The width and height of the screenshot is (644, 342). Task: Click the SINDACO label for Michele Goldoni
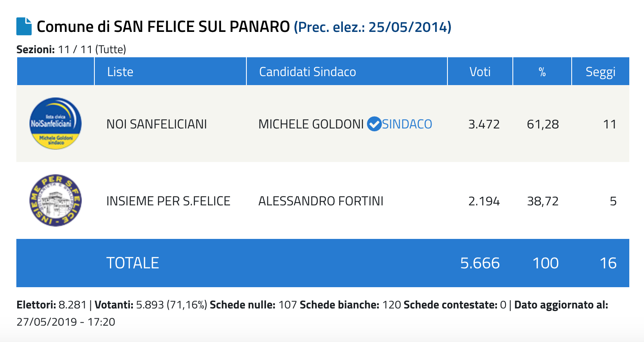point(407,124)
